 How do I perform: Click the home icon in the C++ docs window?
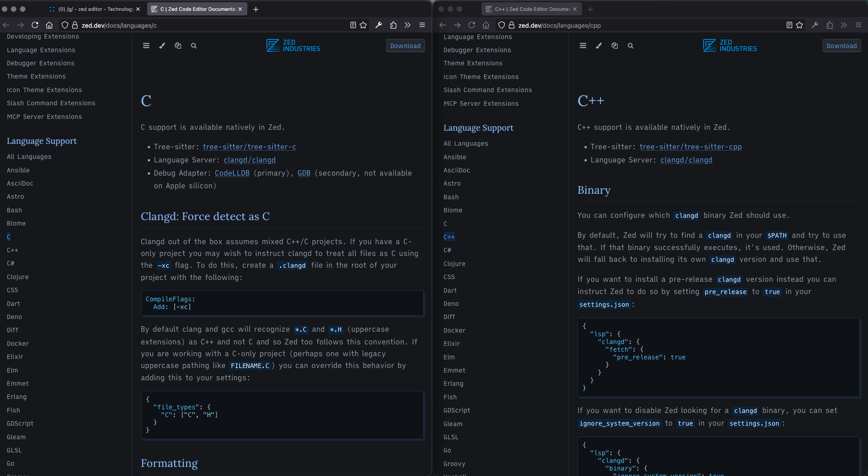point(486,25)
